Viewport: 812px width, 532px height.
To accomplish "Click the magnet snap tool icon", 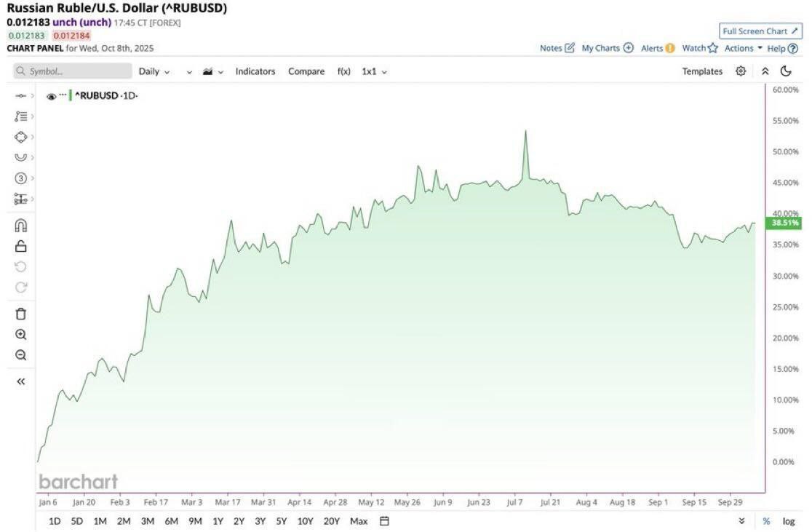I will [20, 225].
